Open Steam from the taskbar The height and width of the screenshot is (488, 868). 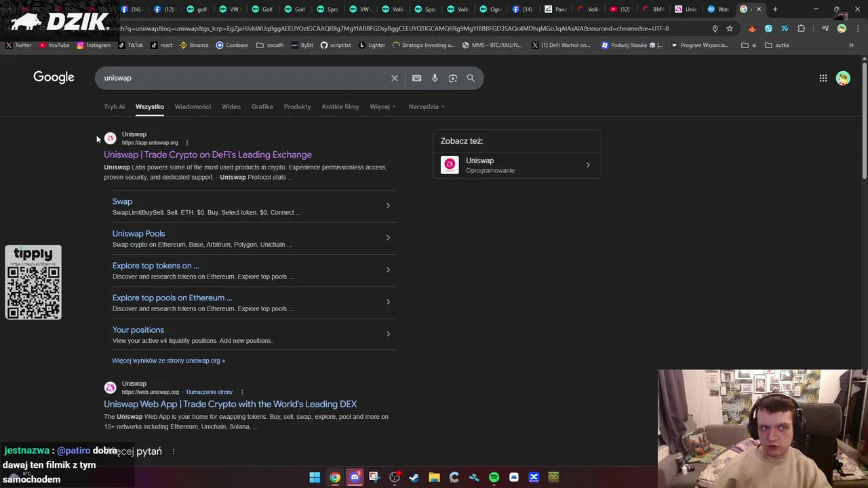[414, 477]
